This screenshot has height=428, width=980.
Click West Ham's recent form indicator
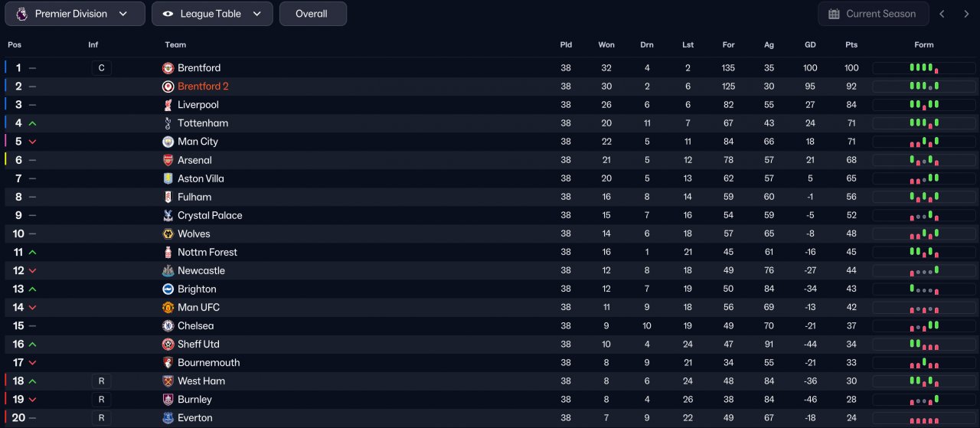coord(923,381)
